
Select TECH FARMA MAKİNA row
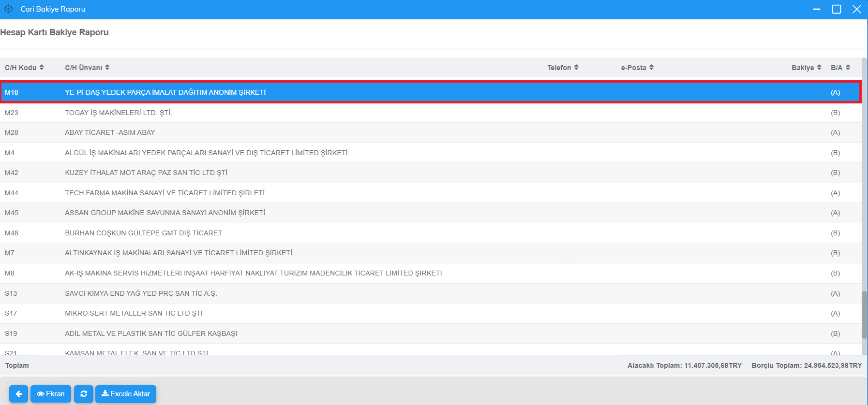tap(431, 193)
